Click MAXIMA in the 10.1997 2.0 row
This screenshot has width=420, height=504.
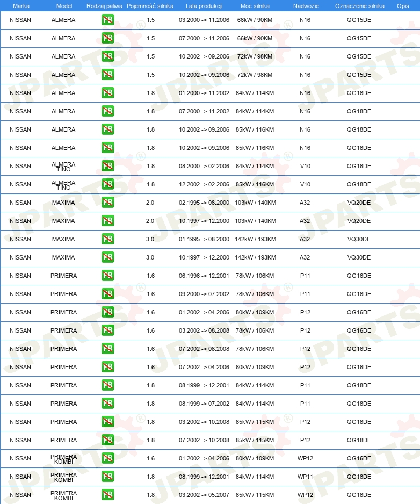[63, 221]
